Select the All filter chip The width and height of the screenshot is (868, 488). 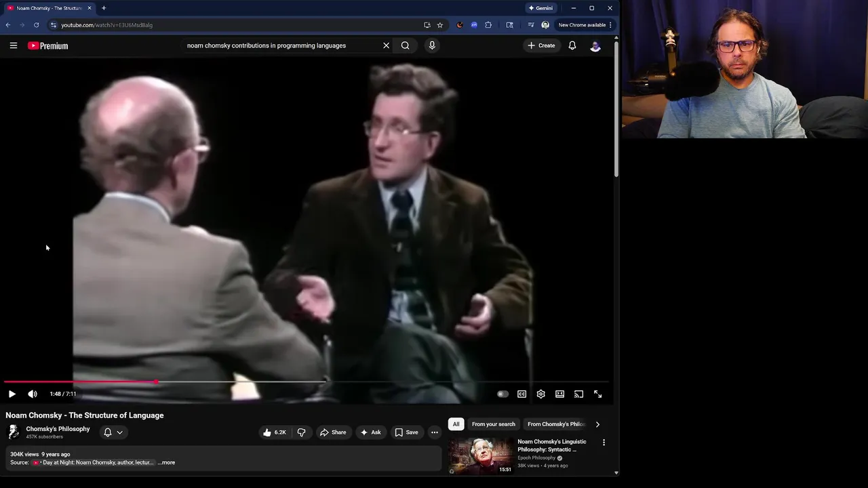point(456,424)
